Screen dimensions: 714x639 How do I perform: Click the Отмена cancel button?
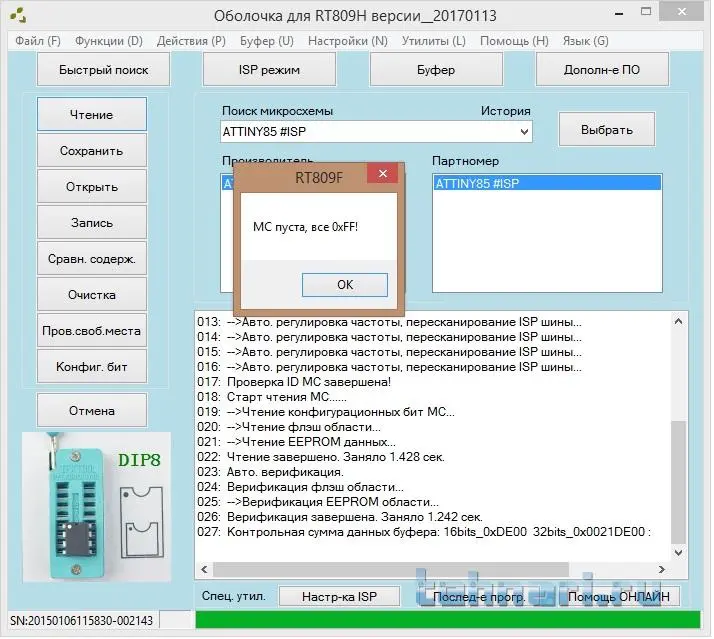pos(92,410)
